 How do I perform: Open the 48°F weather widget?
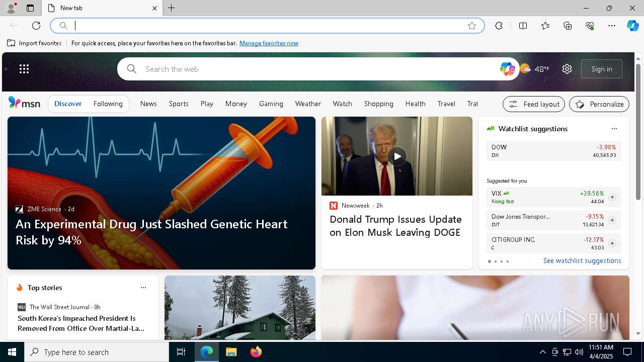click(x=534, y=69)
